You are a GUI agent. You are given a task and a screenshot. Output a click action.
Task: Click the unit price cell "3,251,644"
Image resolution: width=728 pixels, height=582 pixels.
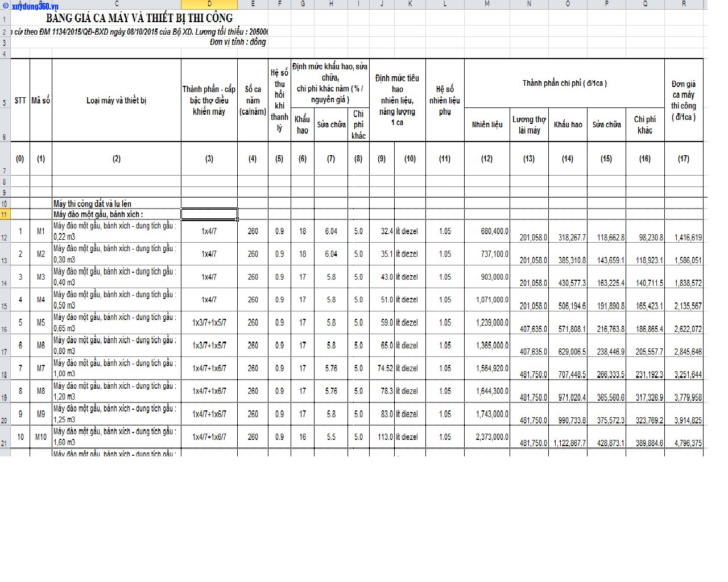[x=684, y=368]
